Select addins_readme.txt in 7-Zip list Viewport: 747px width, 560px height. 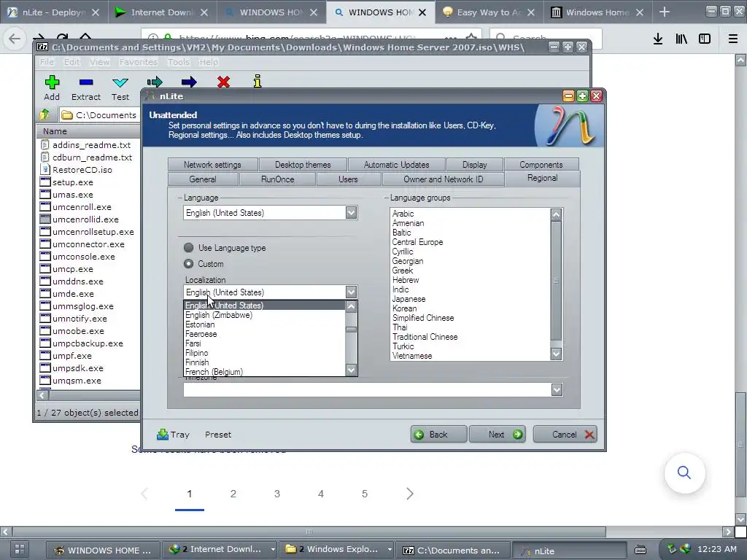(x=91, y=145)
